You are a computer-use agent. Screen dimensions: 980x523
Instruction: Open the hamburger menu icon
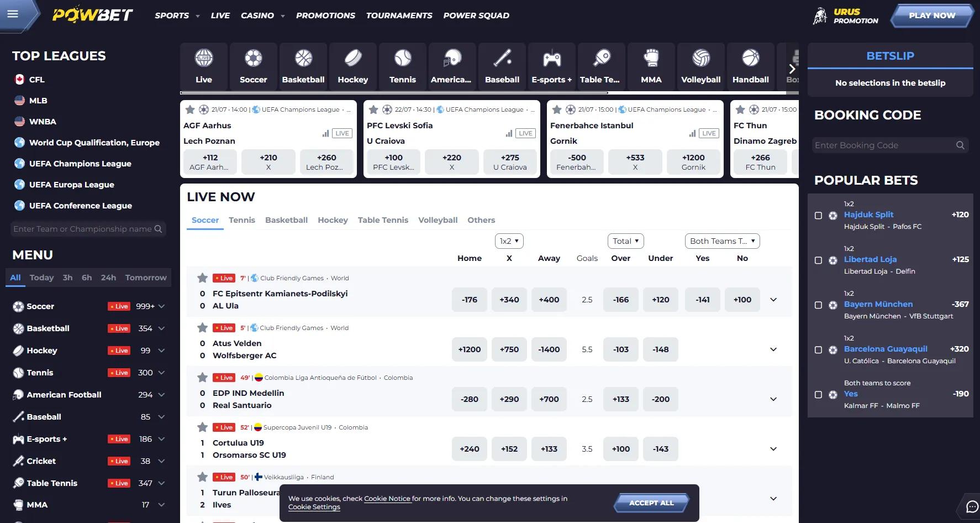[13, 14]
